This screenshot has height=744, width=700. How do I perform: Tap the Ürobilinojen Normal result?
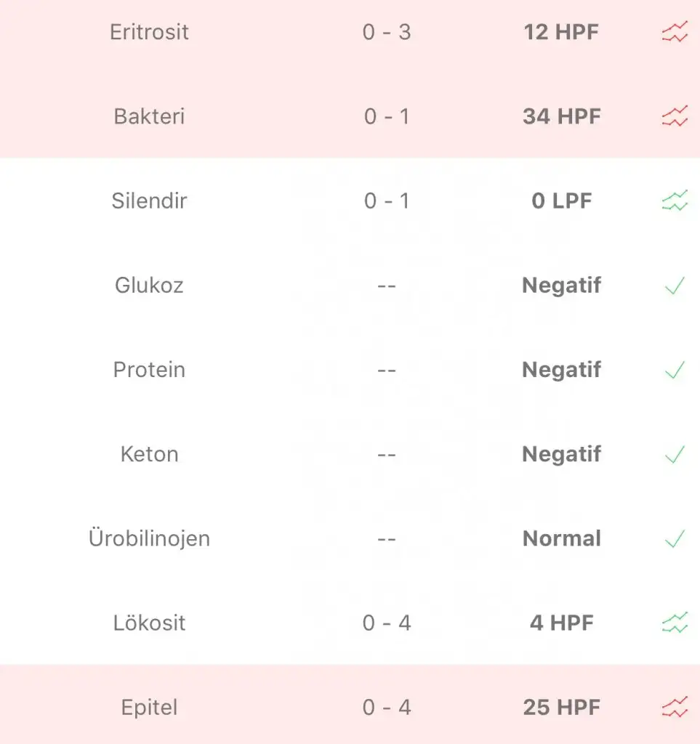pos(562,538)
